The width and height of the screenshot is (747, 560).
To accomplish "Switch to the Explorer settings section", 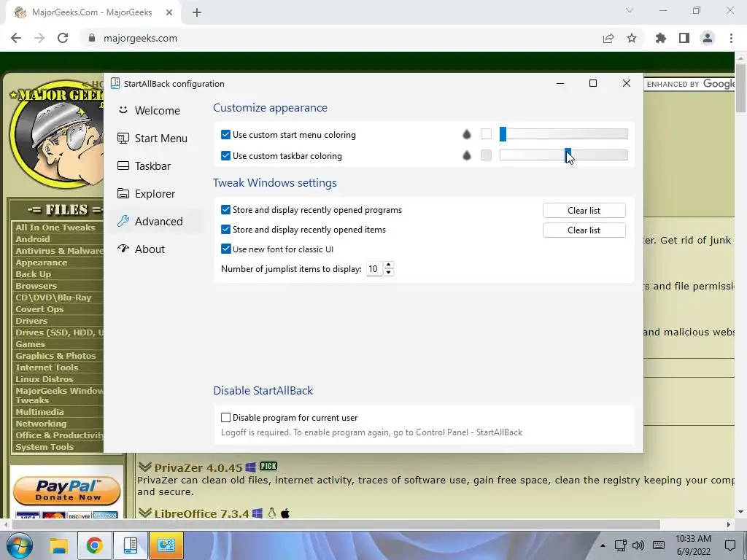I will [x=146, y=194].
